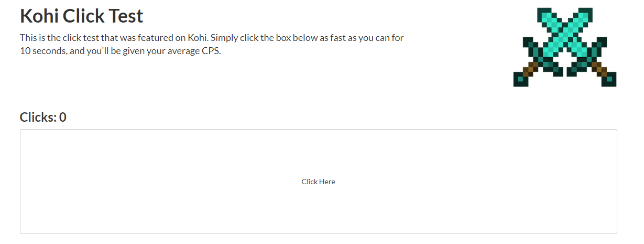Click the "Clicks: 0" counter label
The height and width of the screenshot is (244, 644).
click(x=43, y=117)
